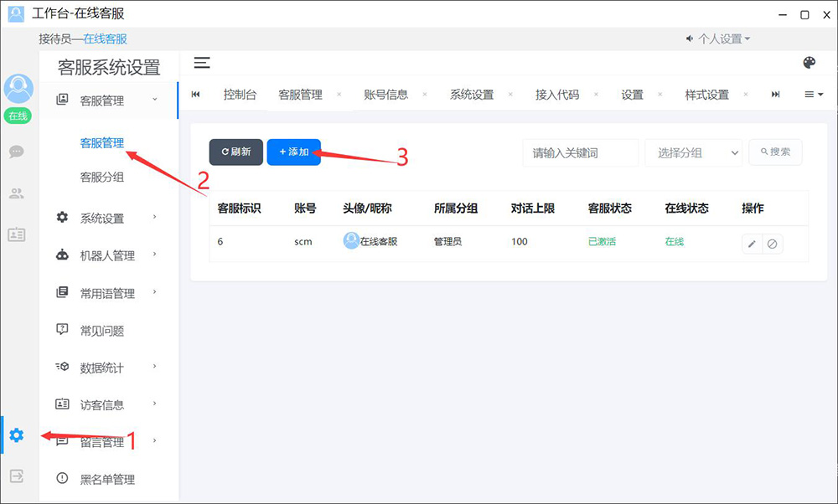The width and height of the screenshot is (838, 504).
Task: Click the keyword search input field
Action: 580,152
